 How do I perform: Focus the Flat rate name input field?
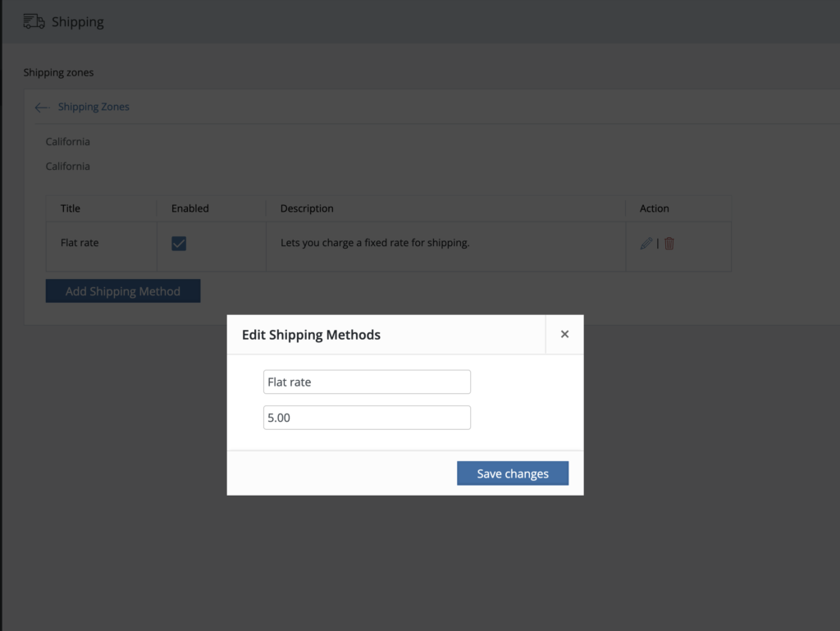coord(367,382)
